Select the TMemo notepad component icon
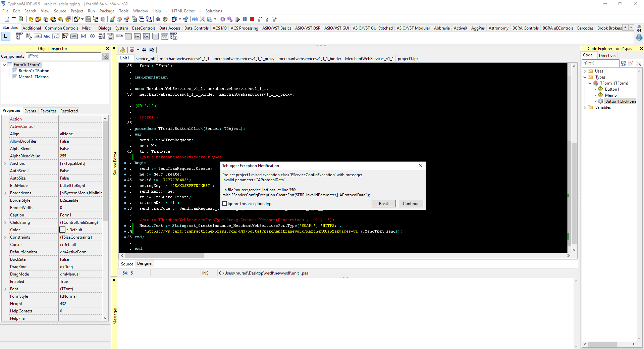The width and height of the screenshot is (644, 349). (65, 36)
